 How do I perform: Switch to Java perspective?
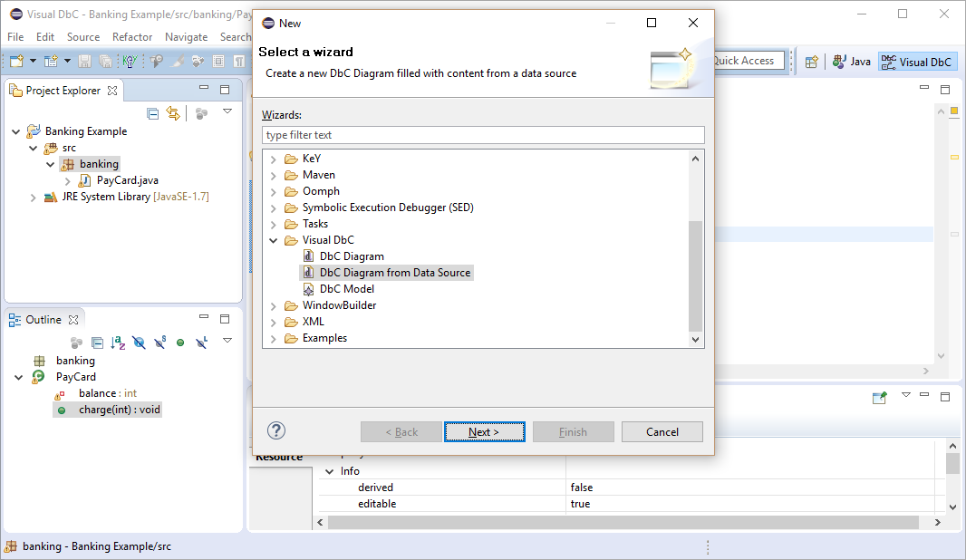852,62
